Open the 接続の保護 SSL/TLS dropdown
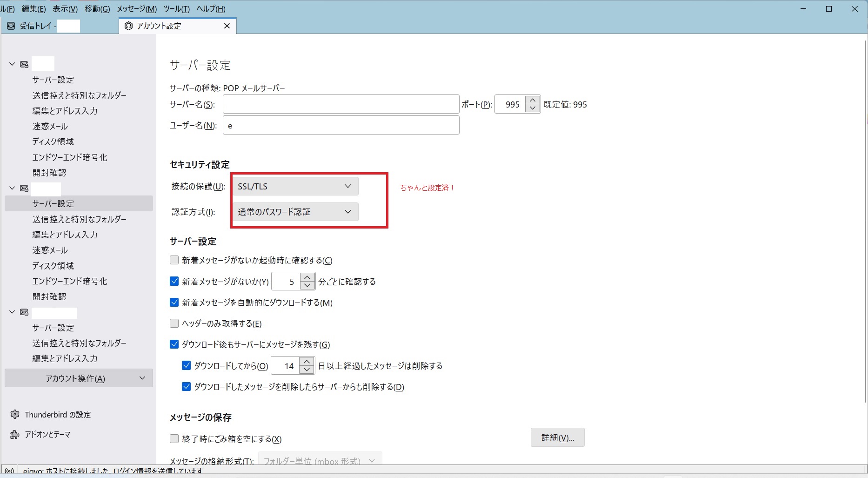The width and height of the screenshot is (868, 478). click(295, 186)
